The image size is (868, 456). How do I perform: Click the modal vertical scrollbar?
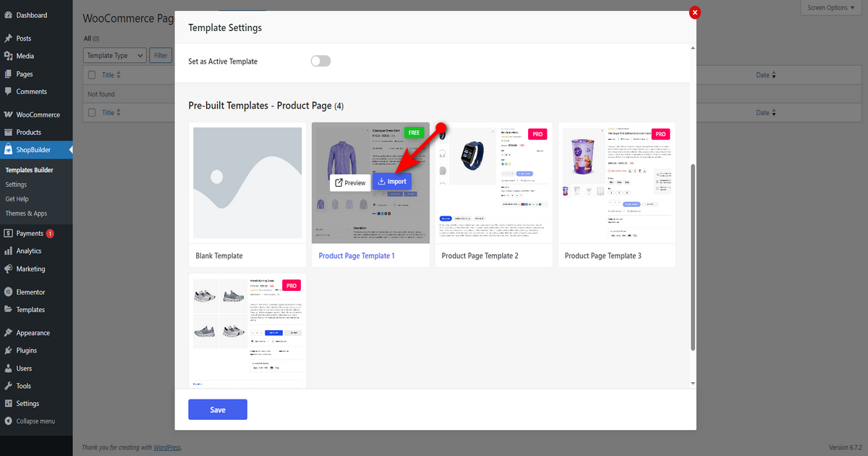coord(693,257)
